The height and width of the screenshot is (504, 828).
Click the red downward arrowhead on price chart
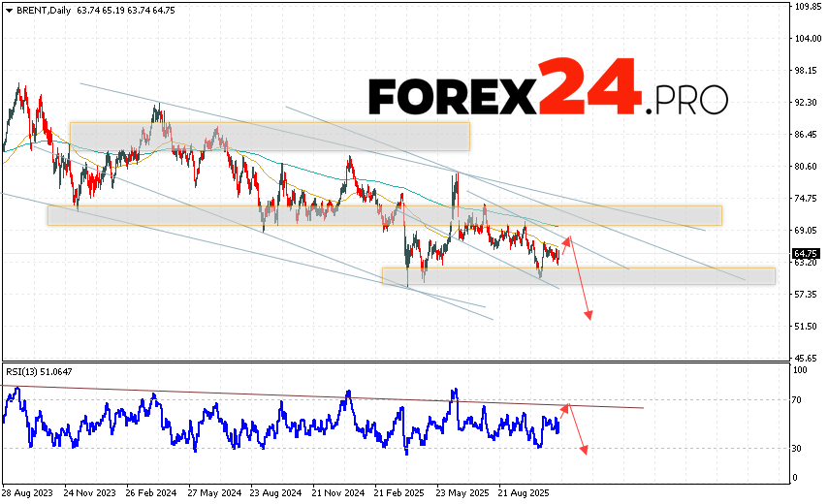pyautogui.click(x=589, y=316)
